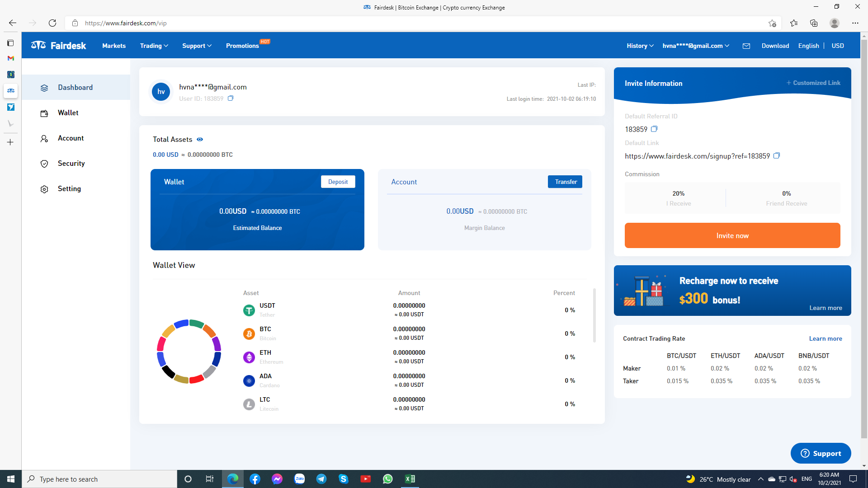Open the mail envelope icon in header
This screenshot has width=868, height=488.
(746, 46)
